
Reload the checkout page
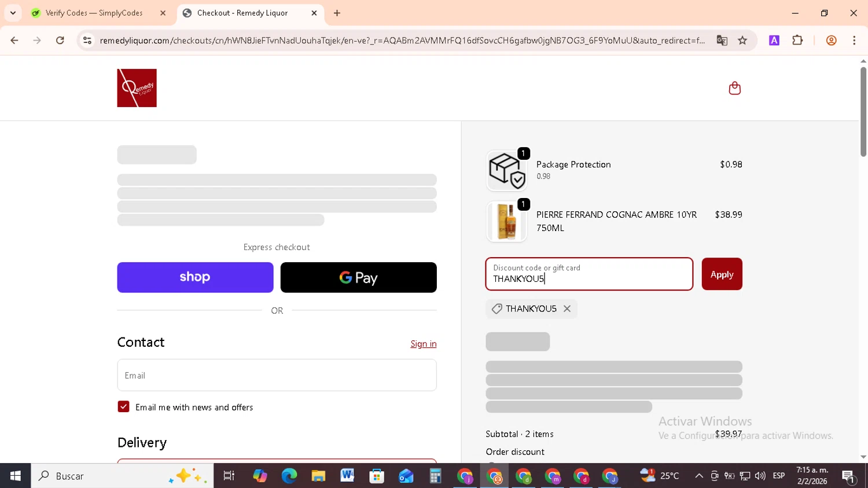[x=60, y=41]
